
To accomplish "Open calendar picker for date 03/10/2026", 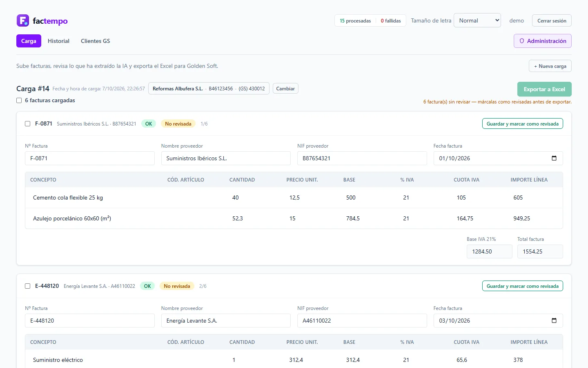I will click(554, 321).
